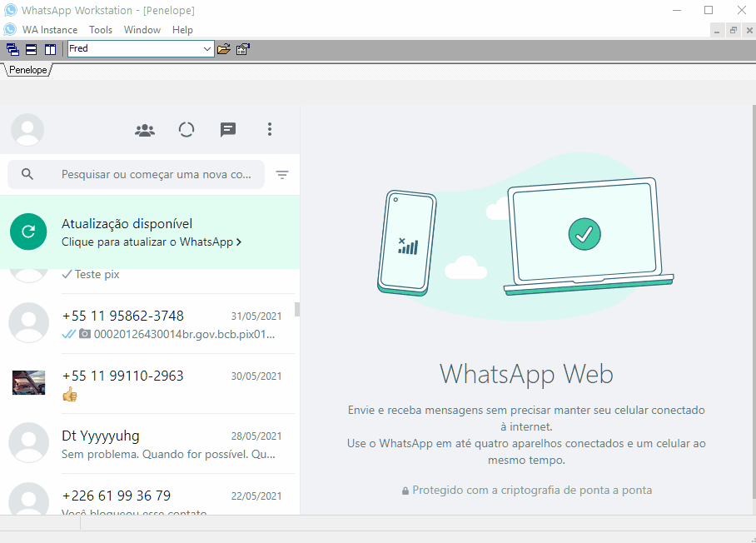This screenshot has width=756, height=543.
Task: Switch to the Penelope tab
Action: tap(28, 70)
